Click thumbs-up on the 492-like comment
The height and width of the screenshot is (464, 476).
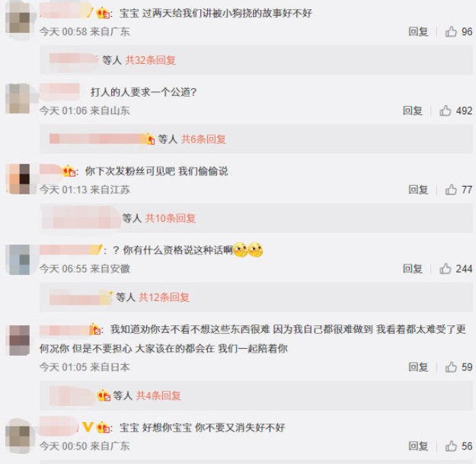coord(446,110)
